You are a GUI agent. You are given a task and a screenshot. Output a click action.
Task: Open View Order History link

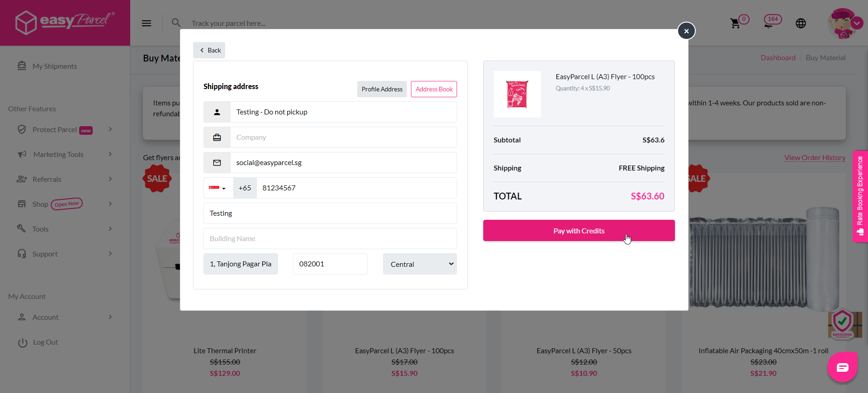815,158
